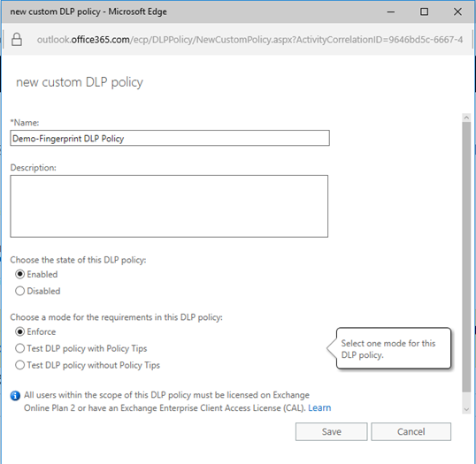Click the vertical scrollbar thumb
Viewport: 476px width, 464px height.
(466, 257)
